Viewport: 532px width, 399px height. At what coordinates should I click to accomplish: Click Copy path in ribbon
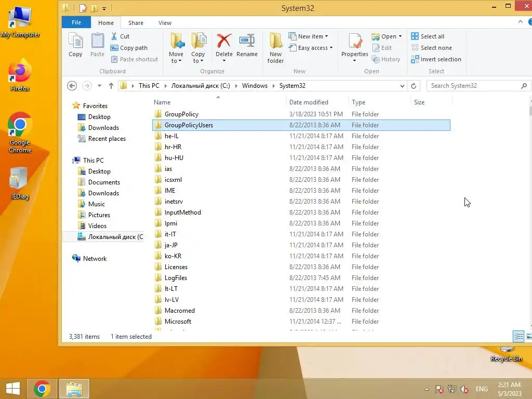[129, 48]
